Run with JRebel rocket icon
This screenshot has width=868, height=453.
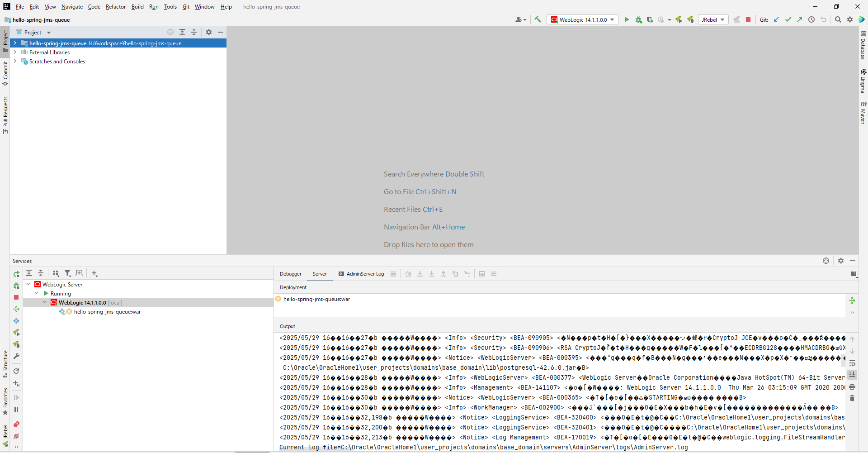tap(679, 19)
